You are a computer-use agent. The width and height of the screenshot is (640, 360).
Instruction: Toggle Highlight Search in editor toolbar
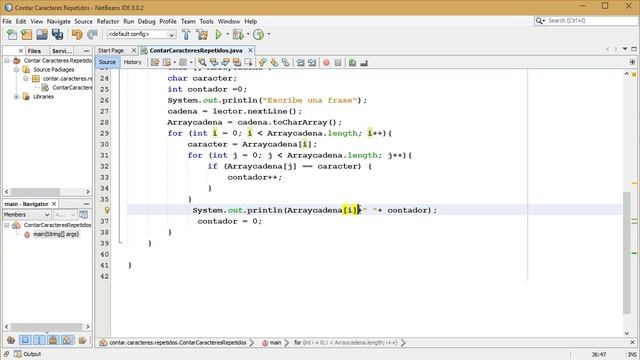click(236, 62)
